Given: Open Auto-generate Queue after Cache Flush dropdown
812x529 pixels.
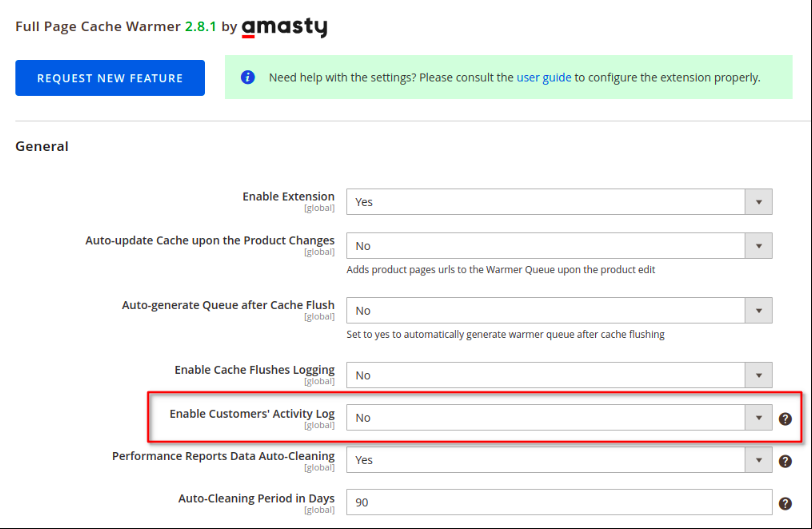Looking at the screenshot, I should point(559,311).
